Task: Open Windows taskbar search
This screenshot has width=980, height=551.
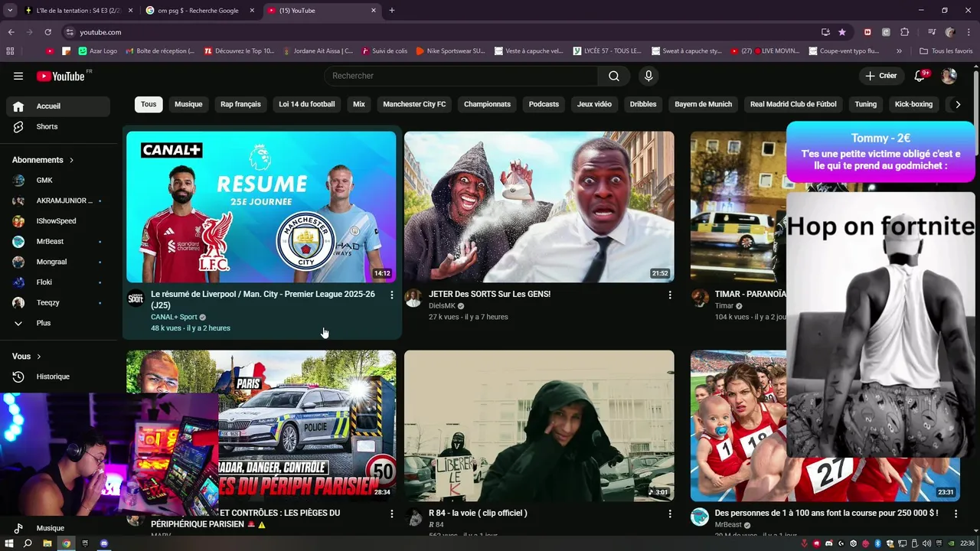Action: [x=28, y=543]
